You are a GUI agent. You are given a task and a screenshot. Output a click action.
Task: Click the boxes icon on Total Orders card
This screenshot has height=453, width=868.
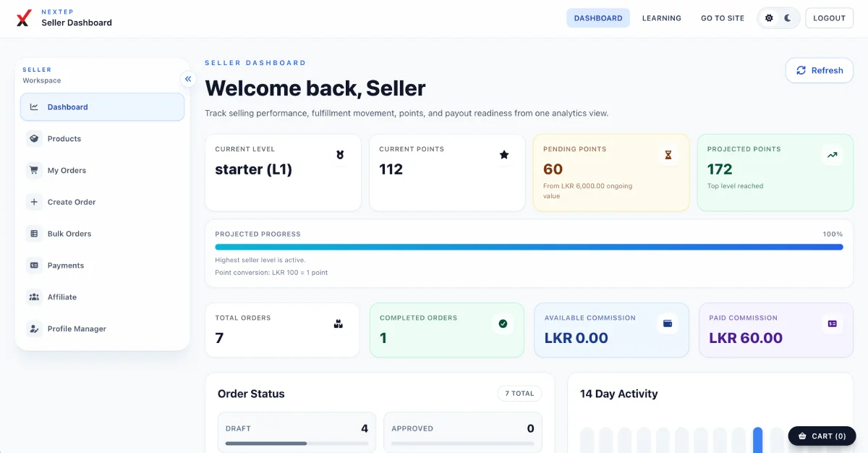(x=338, y=323)
